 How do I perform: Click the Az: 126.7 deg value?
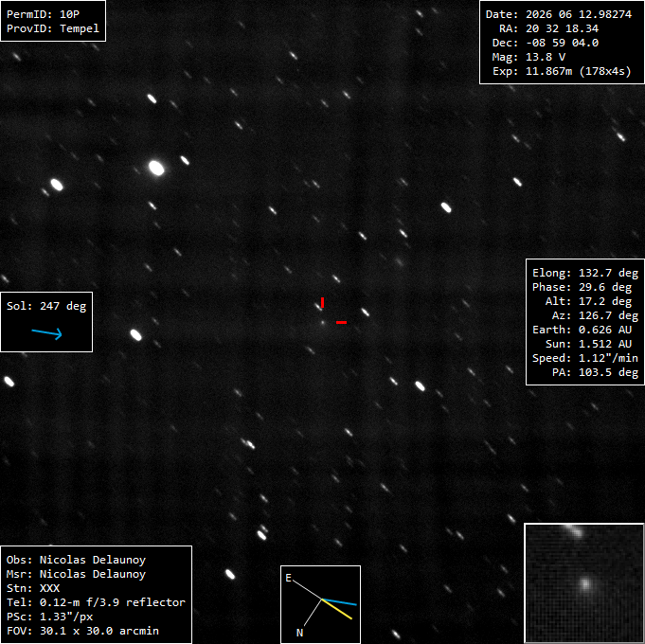click(595, 315)
